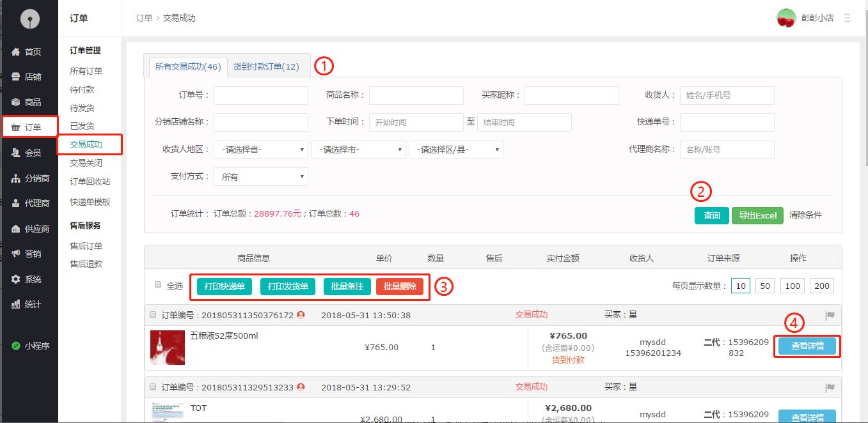868x423 pixels.
Task: Click the home icon in the sidebar
Action: tap(16, 52)
